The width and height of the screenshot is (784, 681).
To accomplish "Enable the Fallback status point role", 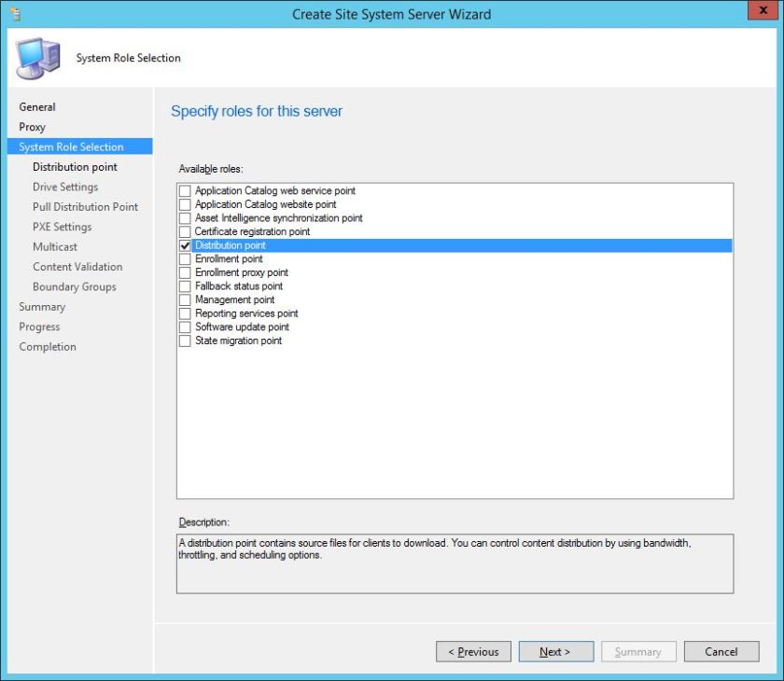I will [184, 285].
